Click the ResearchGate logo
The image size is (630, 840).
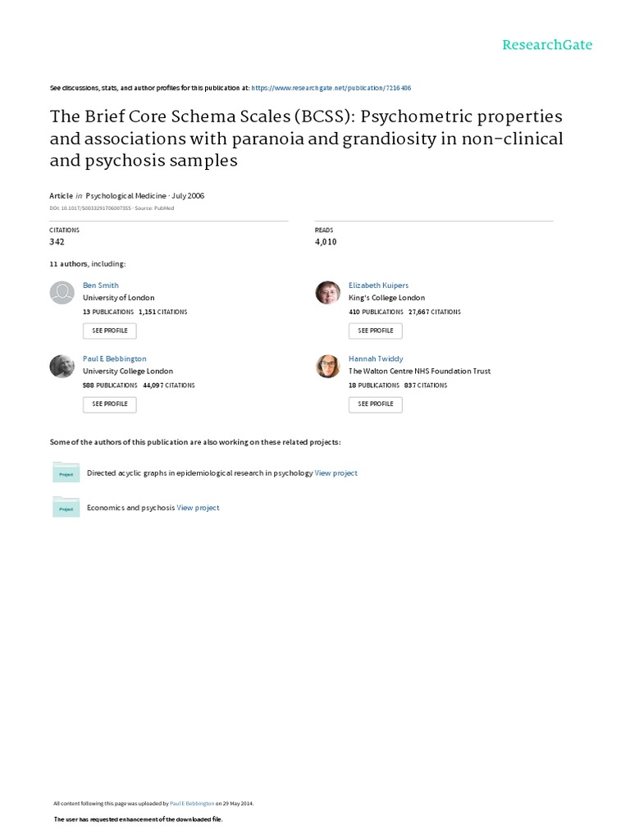pyautogui.click(x=546, y=45)
